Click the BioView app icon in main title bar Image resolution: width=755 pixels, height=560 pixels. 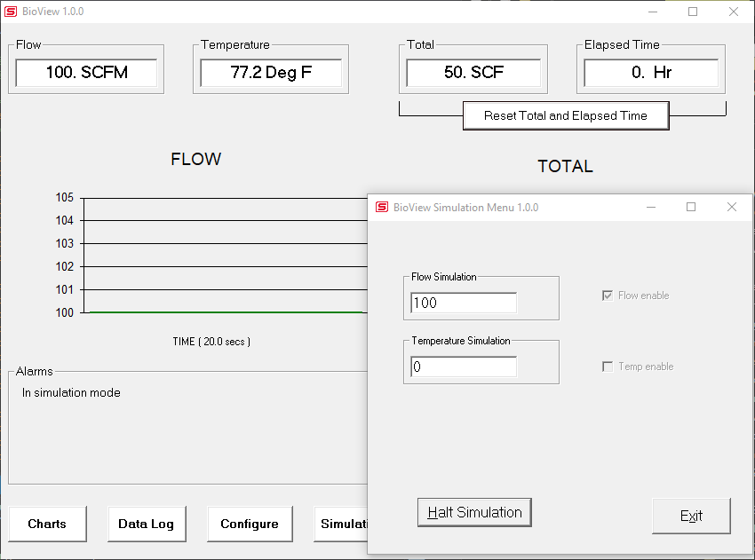11,12
